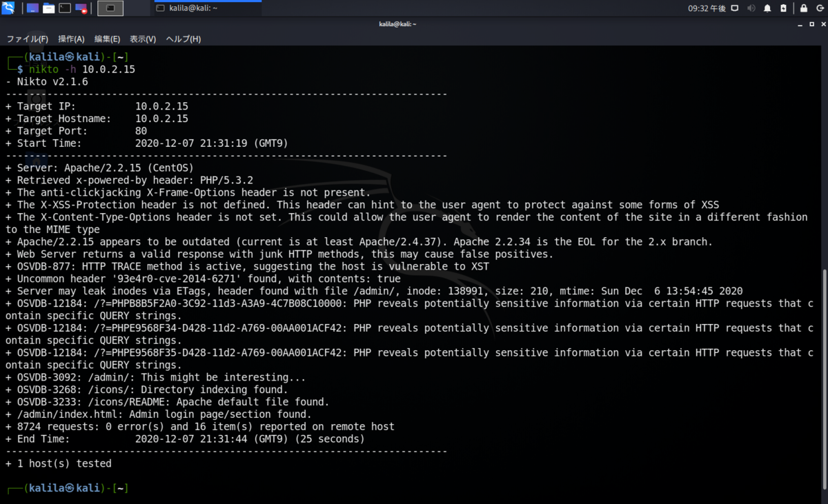Click the volume speaker tray icon
Viewport: 828px width, 504px height.
tap(751, 8)
